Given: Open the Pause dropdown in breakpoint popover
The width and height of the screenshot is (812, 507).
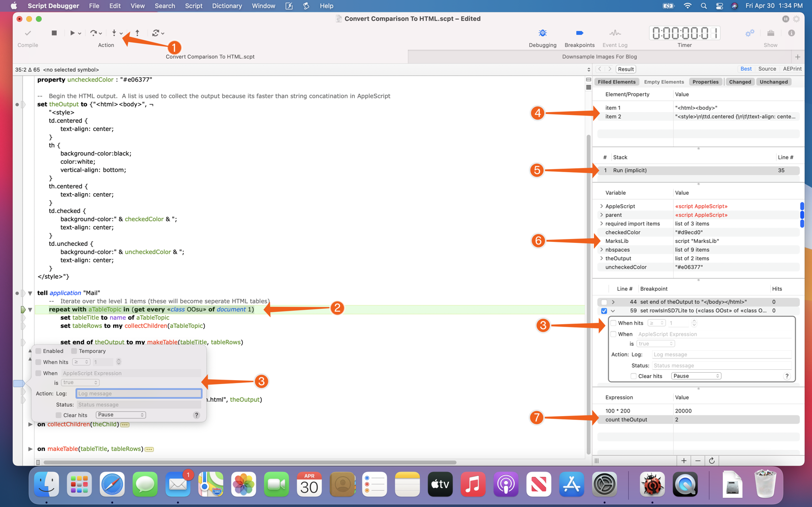Looking at the screenshot, I should pos(121,415).
